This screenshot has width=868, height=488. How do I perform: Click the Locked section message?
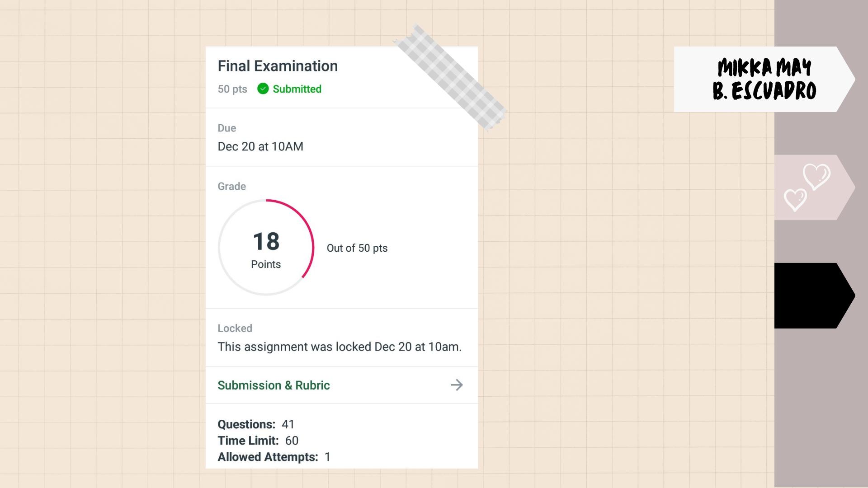coord(340,347)
